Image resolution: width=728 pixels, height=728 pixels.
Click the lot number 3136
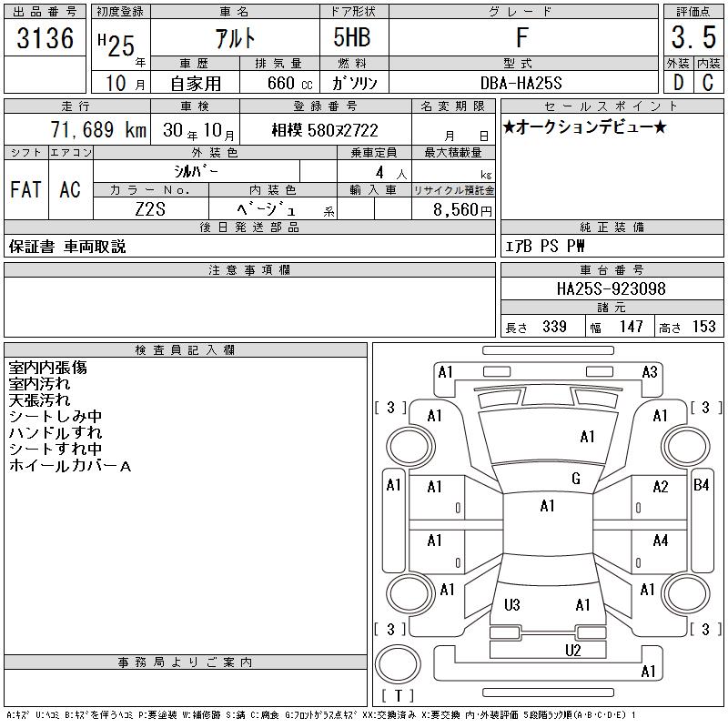coord(46,38)
